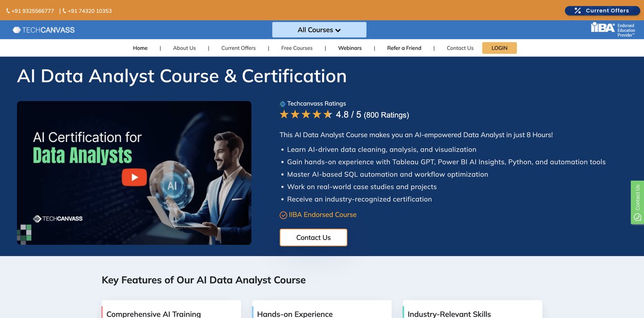Click the five-star rating graphic
The width and height of the screenshot is (644, 318).
tap(306, 114)
